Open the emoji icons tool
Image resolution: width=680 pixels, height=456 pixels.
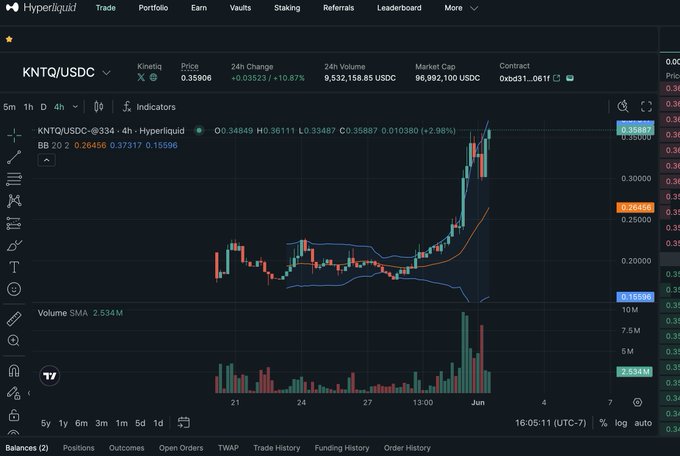[14, 289]
